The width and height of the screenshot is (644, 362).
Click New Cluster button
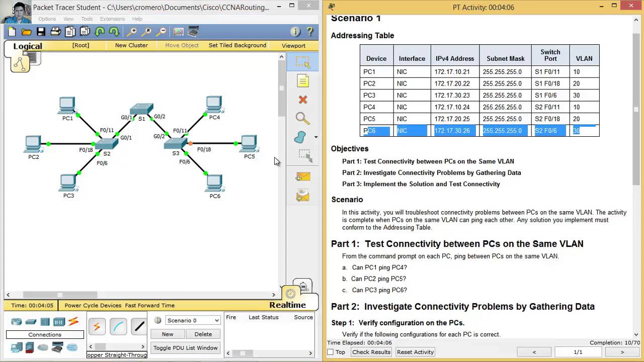[131, 45]
